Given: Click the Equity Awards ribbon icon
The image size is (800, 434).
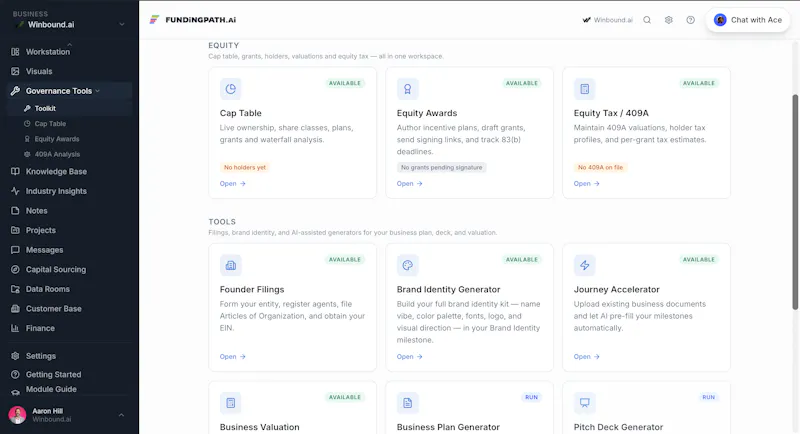Looking at the screenshot, I should click(408, 89).
